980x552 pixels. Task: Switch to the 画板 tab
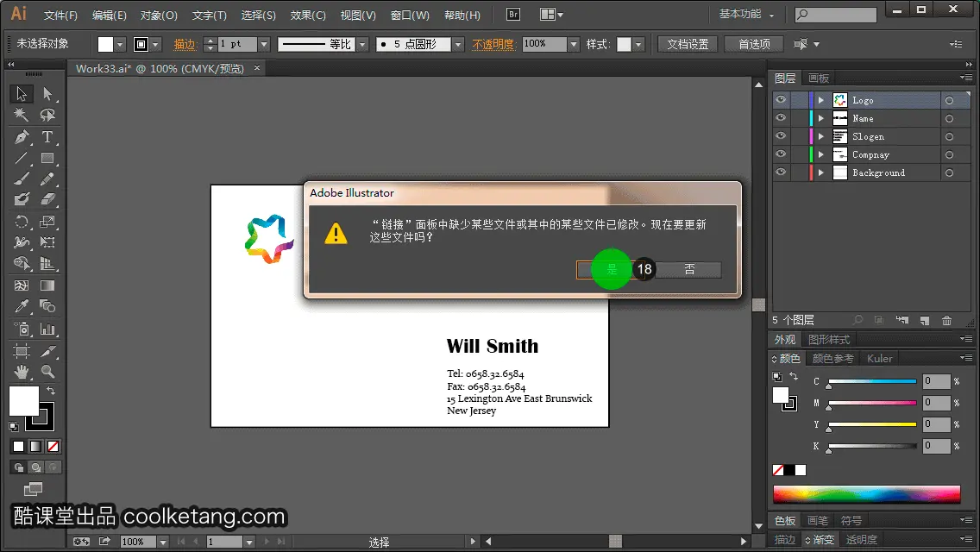coord(818,78)
